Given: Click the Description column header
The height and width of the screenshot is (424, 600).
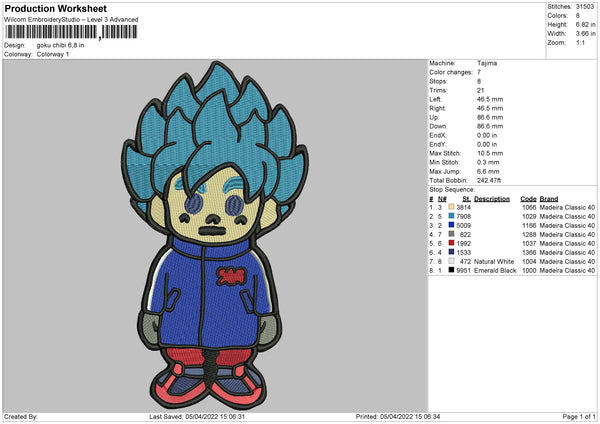Looking at the screenshot, I should (492, 199).
